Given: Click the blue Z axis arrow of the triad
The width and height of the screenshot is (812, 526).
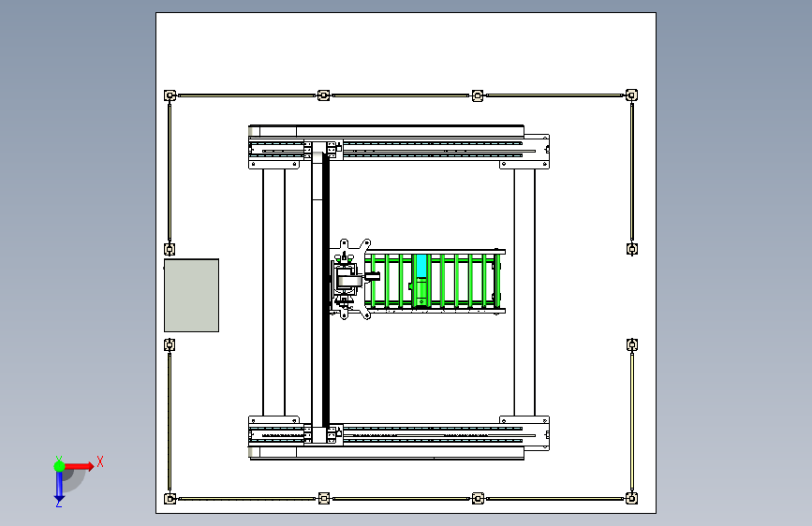Looking at the screenshot, I should pos(59,487).
